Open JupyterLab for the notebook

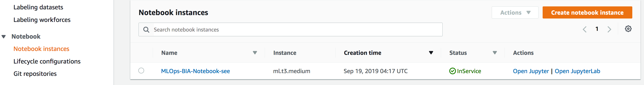pos(577,71)
